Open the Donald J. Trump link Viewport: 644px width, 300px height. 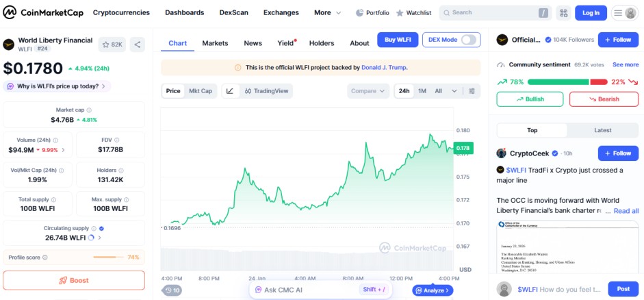[x=384, y=67]
